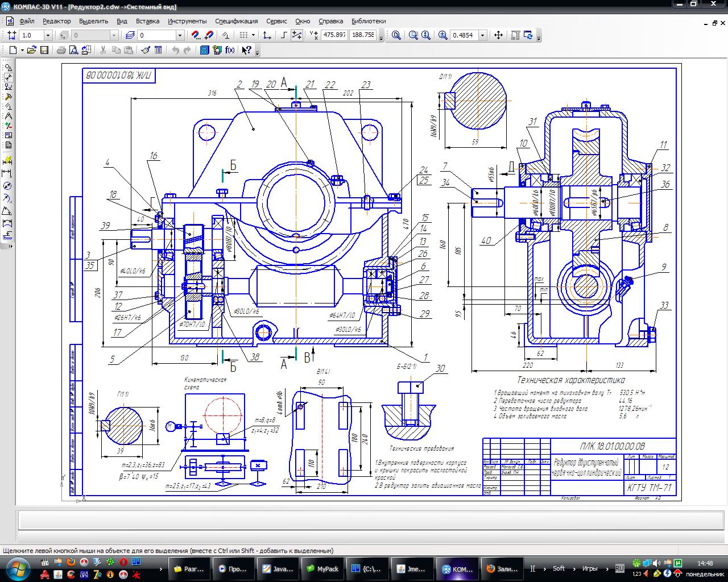Viewport: 728px width, 582px height.
Task: Open the Инструменты menu
Action: click(187, 21)
